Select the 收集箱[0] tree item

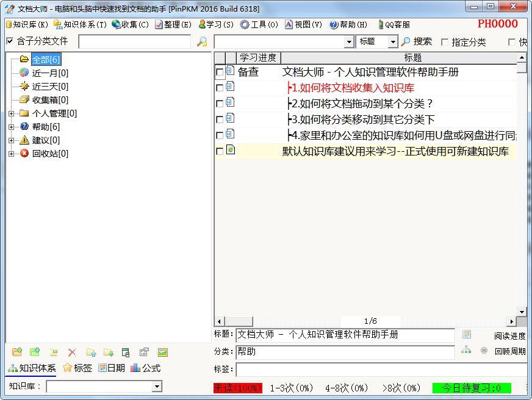coord(50,100)
